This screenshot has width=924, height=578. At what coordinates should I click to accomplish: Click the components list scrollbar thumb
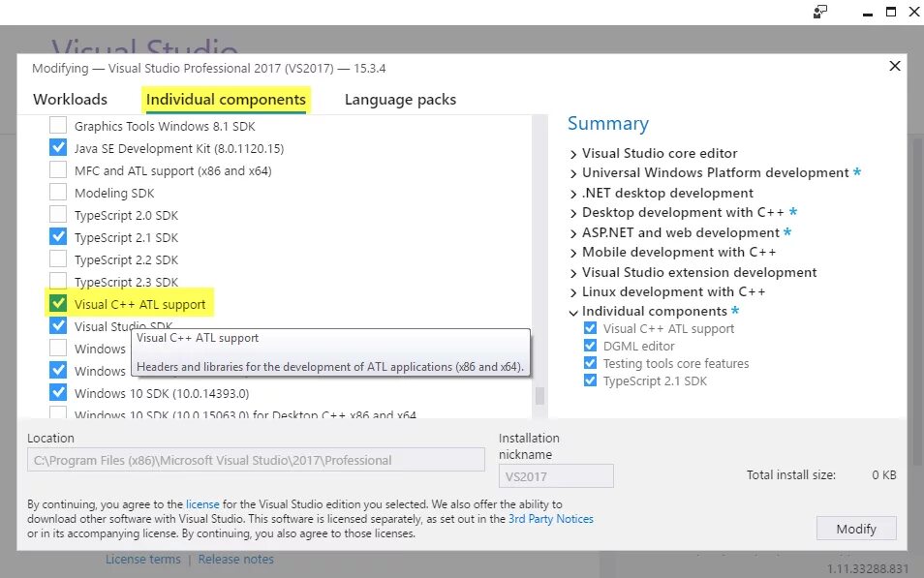click(539, 395)
